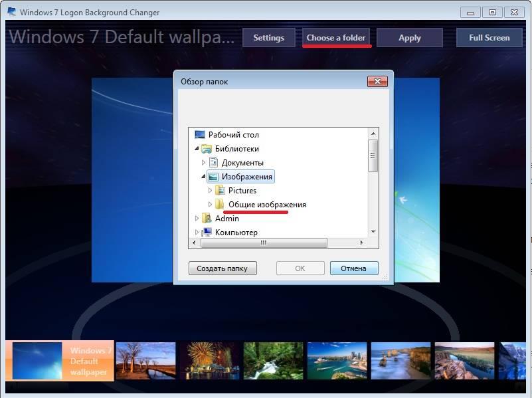Confirm the folder dialog with OK
532x398 pixels.
(x=300, y=268)
